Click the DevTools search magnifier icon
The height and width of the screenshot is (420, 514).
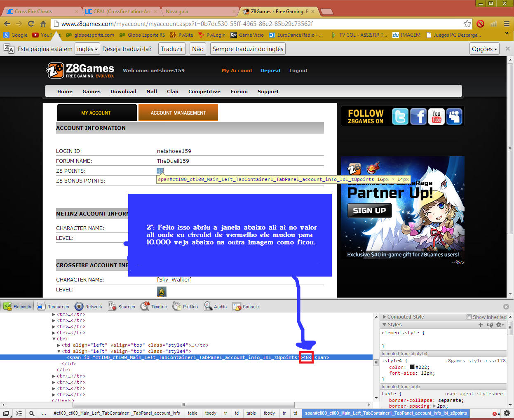tap(32, 413)
